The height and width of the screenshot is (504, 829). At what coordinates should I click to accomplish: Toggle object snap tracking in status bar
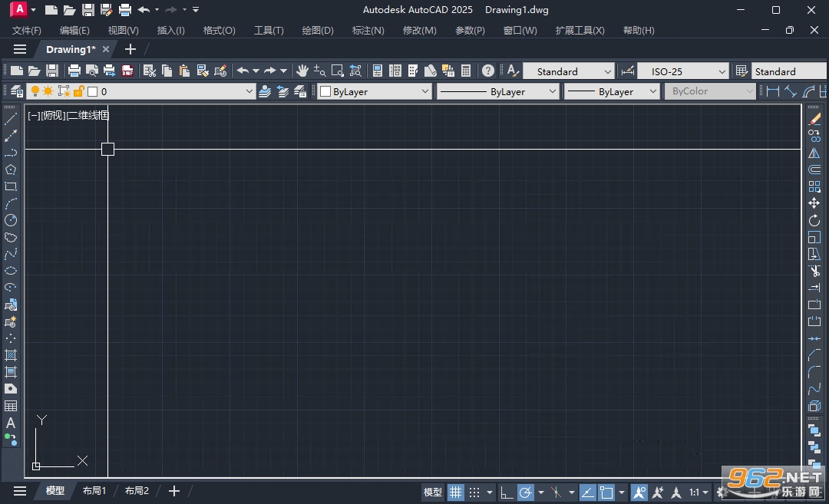point(587,492)
